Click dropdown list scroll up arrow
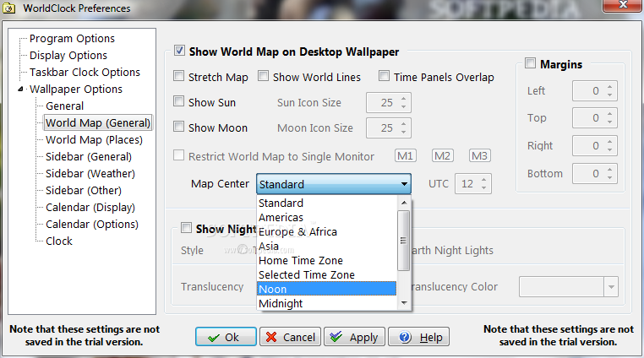The height and width of the screenshot is (358, 644). [404, 203]
